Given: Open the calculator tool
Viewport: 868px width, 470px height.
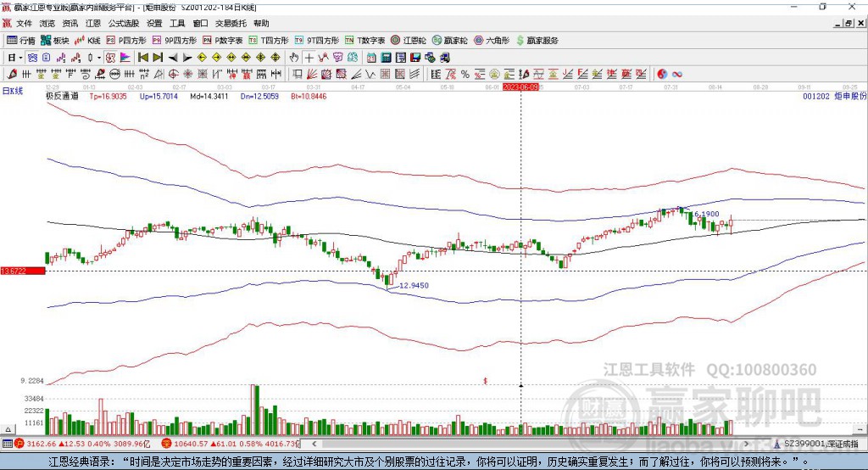Looking at the screenshot, I should coord(386,58).
